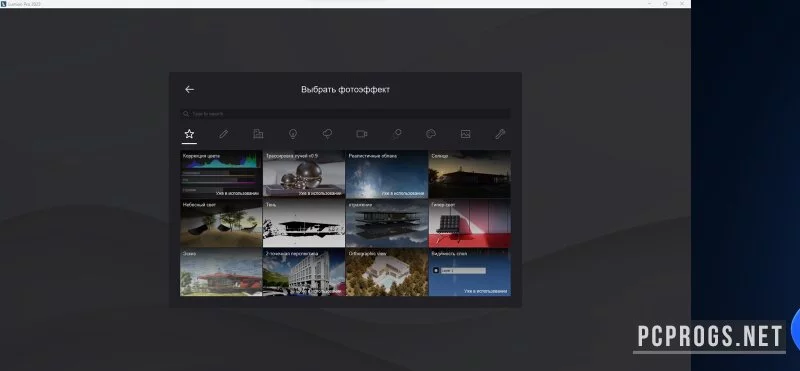
Task: Open the picture/image effects category icon
Action: 465,134
